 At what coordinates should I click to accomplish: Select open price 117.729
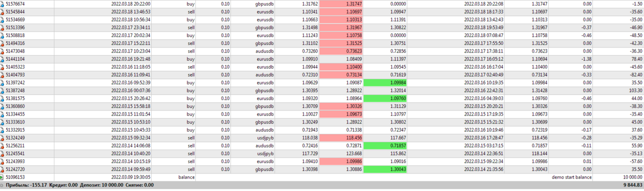click(x=311, y=153)
